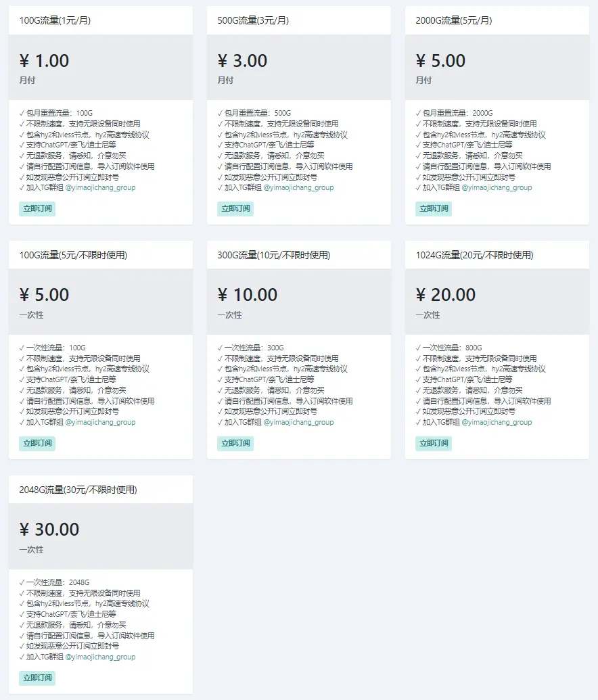Click the ¥ 10.00 price of 300G plan

tap(248, 295)
